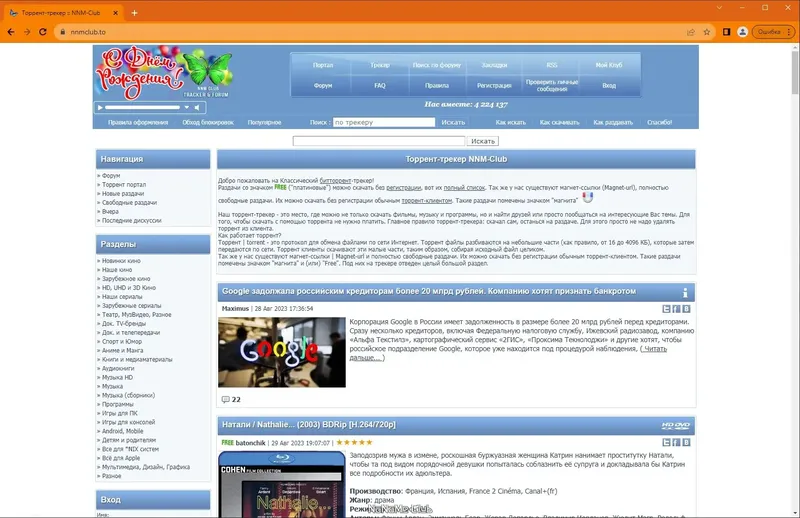Click the Читать дальше link
Image resolution: width=800 pixels, height=518 pixels.
tap(508, 353)
